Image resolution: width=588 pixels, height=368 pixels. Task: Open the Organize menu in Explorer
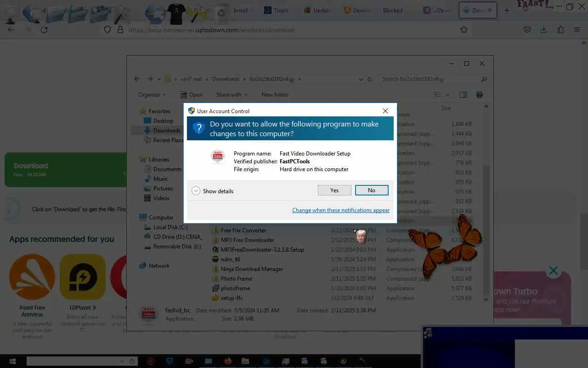click(152, 95)
